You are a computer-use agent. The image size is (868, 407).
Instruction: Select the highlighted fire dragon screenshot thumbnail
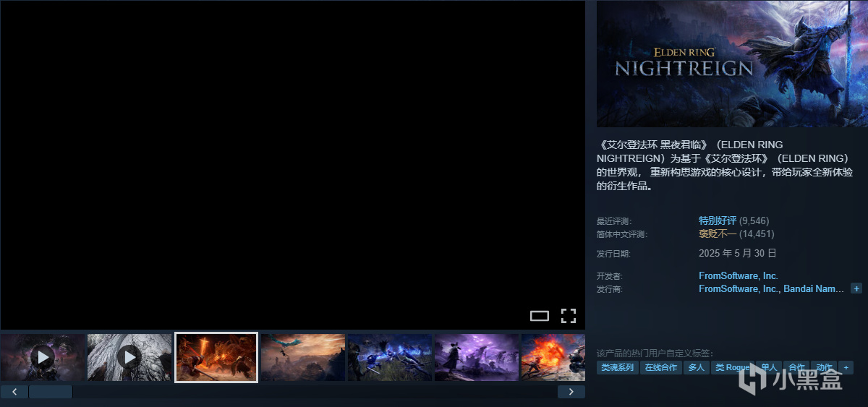(216, 357)
